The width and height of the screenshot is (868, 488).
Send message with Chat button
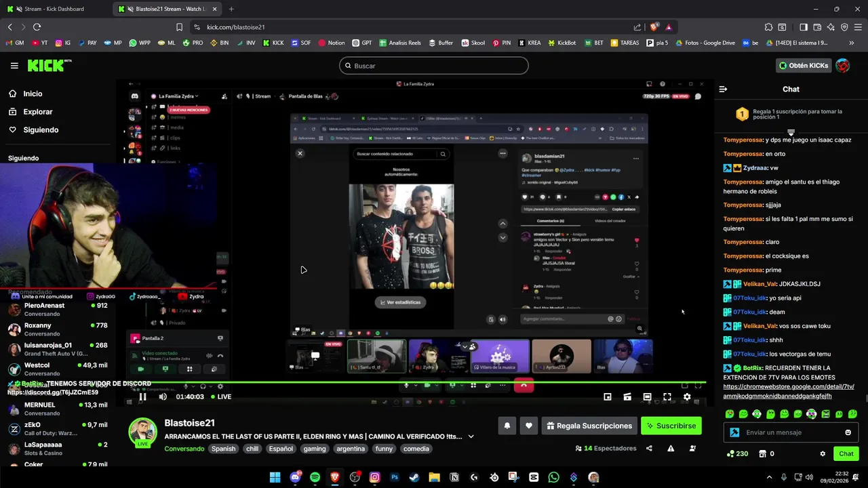click(846, 454)
